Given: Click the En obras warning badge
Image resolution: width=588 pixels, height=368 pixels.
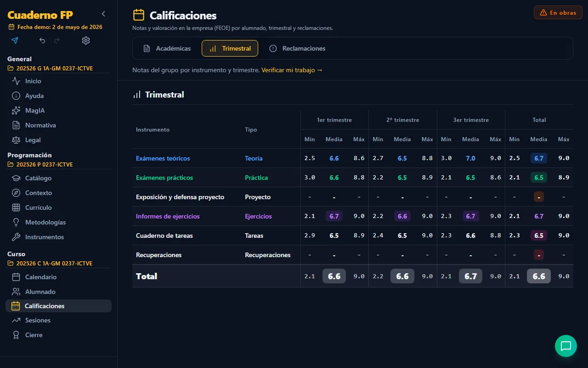Looking at the screenshot, I should pos(558,12).
